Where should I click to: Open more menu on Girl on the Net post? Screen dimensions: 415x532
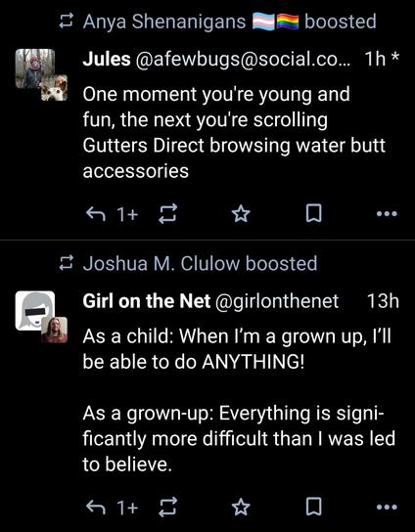click(387, 508)
